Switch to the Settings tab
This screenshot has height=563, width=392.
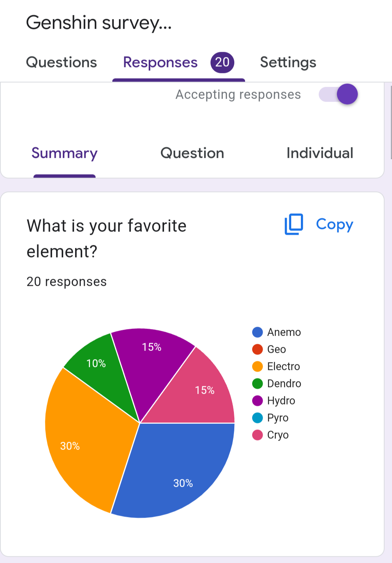[x=288, y=63]
